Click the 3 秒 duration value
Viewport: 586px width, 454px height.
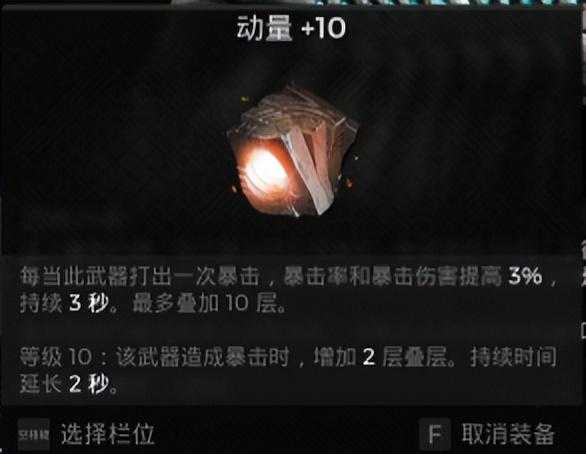pyautogui.click(x=89, y=303)
